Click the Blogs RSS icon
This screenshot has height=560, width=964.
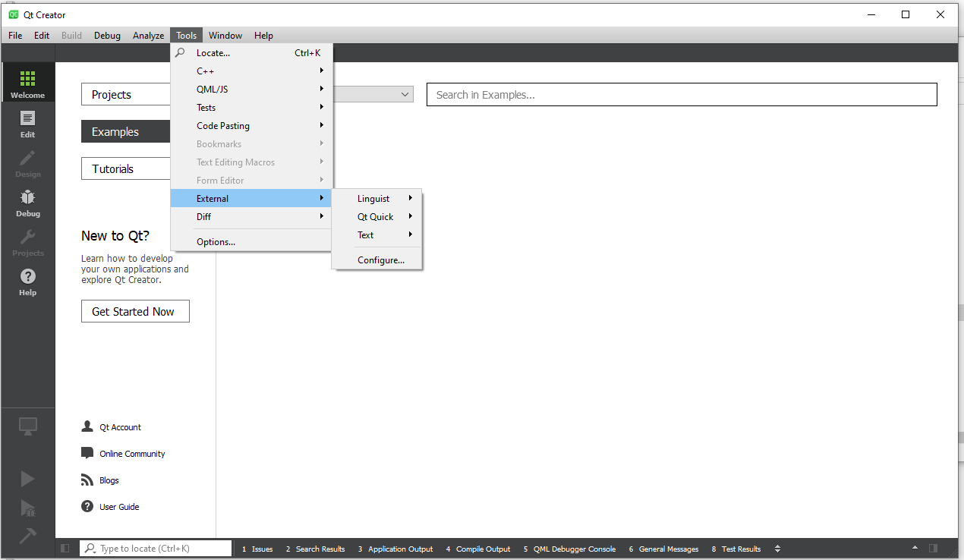click(87, 480)
